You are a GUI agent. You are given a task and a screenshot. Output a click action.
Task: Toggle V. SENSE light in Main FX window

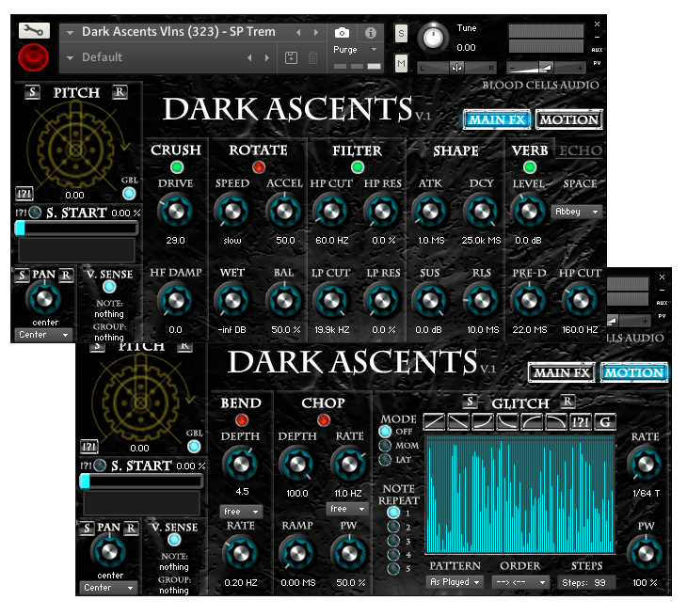[x=109, y=287]
